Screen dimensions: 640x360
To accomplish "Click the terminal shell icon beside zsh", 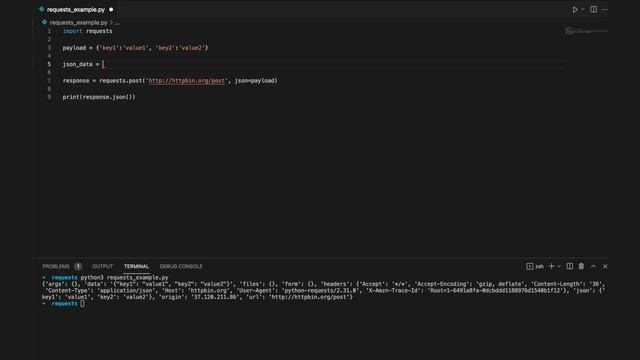I will (x=529, y=267).
